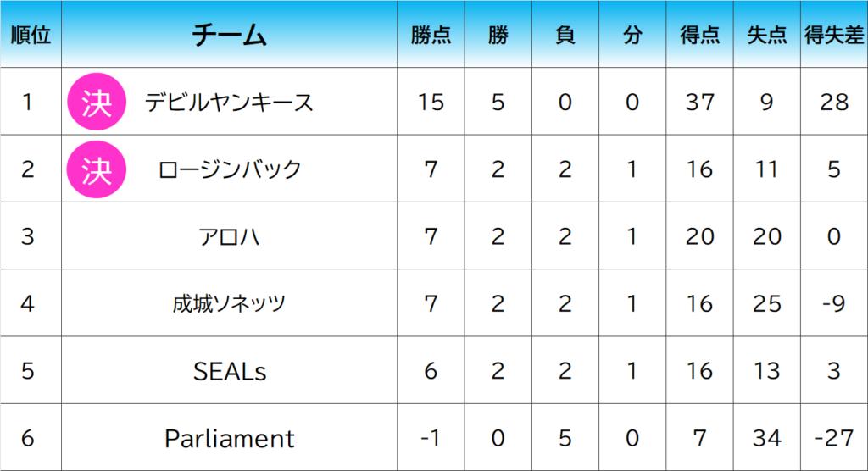Select the 37 goals scored cell

(700, 103)
